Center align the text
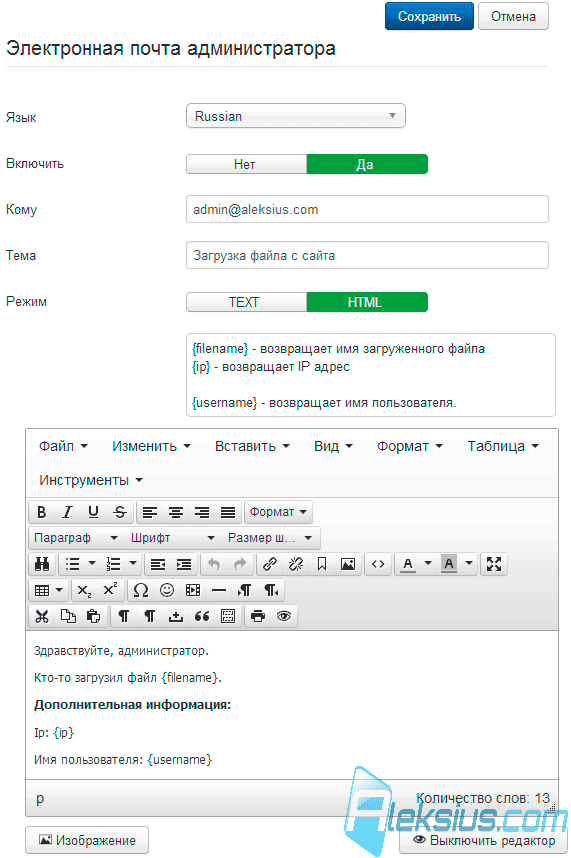This screenshot has height=858, width=571. 176,512
